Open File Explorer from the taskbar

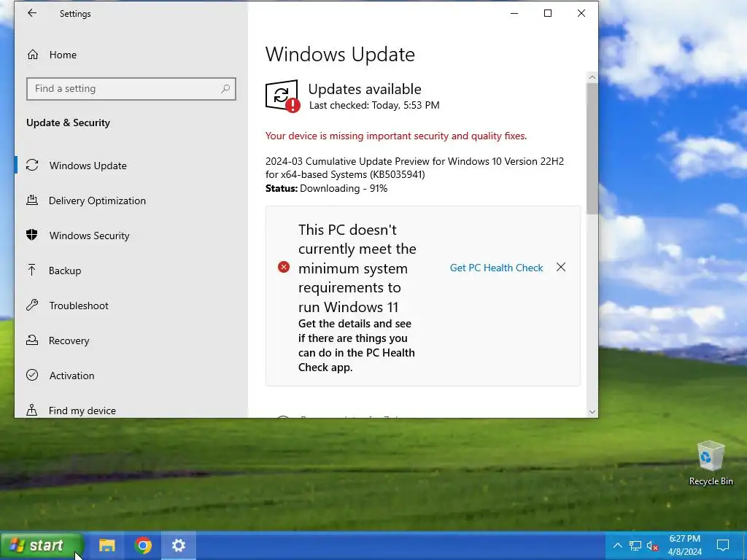(x=107, y=545)
